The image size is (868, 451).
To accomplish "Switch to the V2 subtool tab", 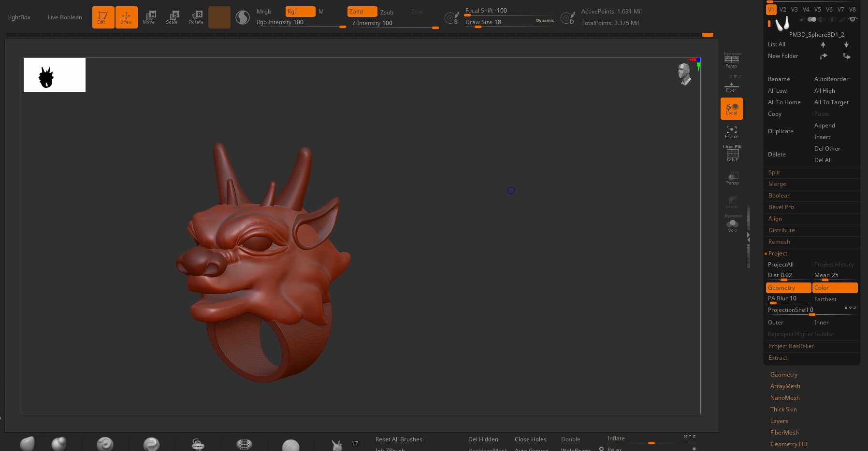I will (782, 9).
